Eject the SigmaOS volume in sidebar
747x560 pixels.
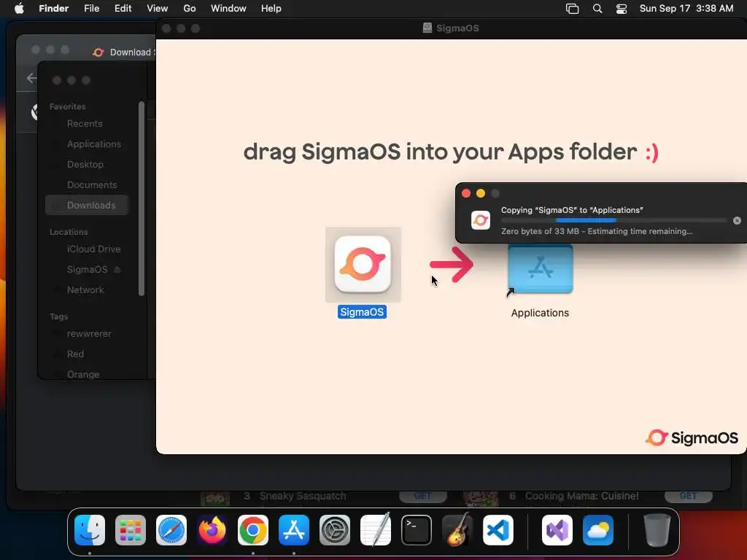coord(117,270)
